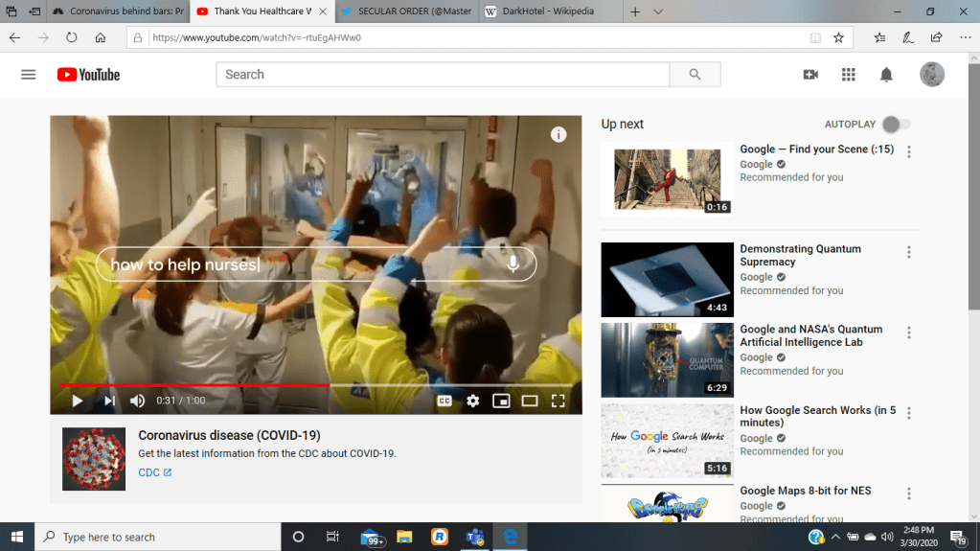Expand the browser tab list chevron

(658, 11)
